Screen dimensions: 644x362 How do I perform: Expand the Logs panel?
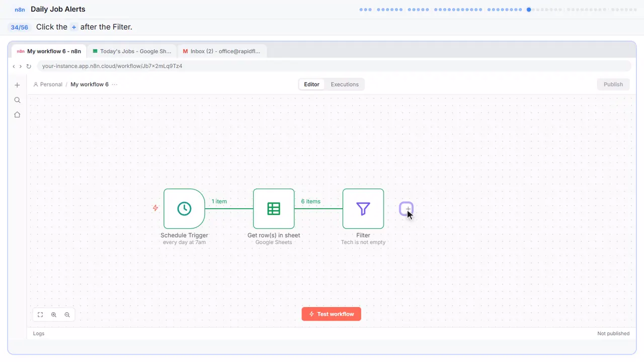pyautogui.click(x=39, y=333)
